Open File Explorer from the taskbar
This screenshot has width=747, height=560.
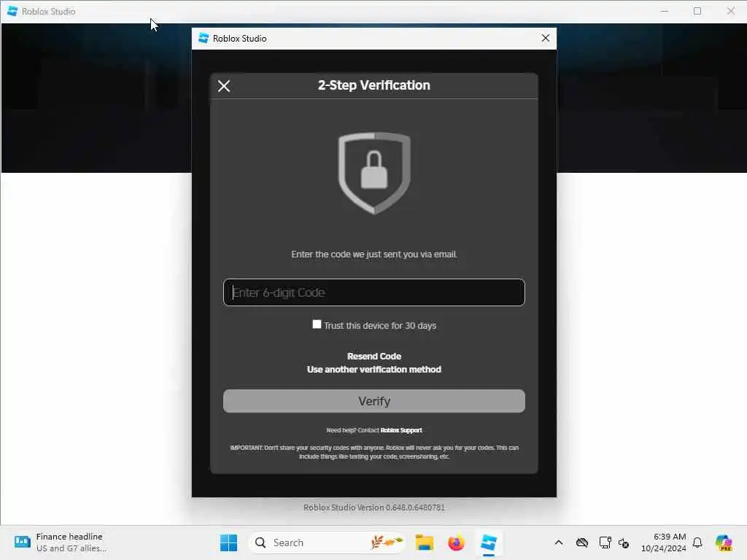424,542
